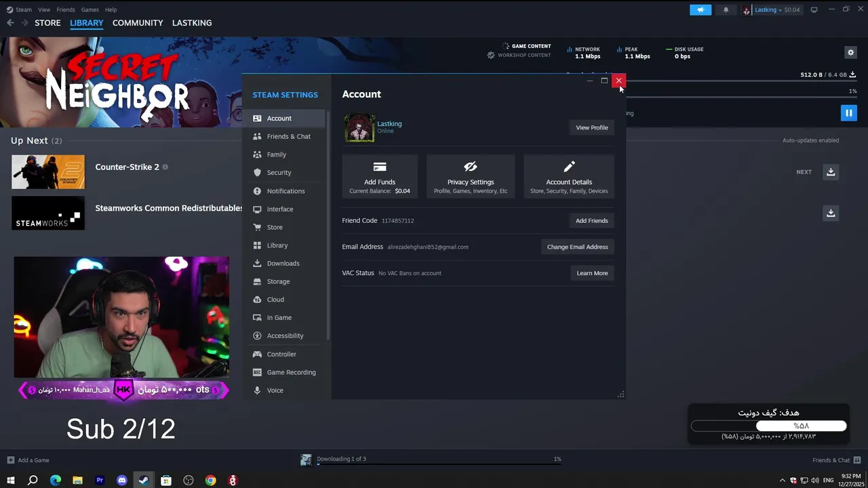The width and height of the screenshot is (868, 488).
Task: Open Windows taskbar search
Action: 33,481
